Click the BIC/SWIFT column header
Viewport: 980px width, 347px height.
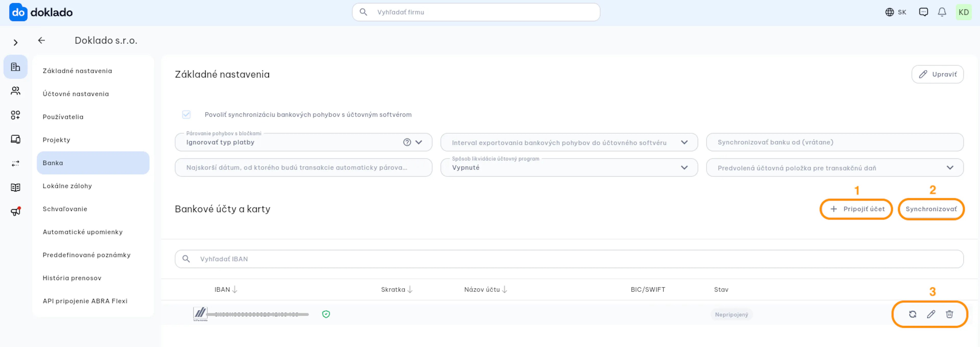(648, 290)
